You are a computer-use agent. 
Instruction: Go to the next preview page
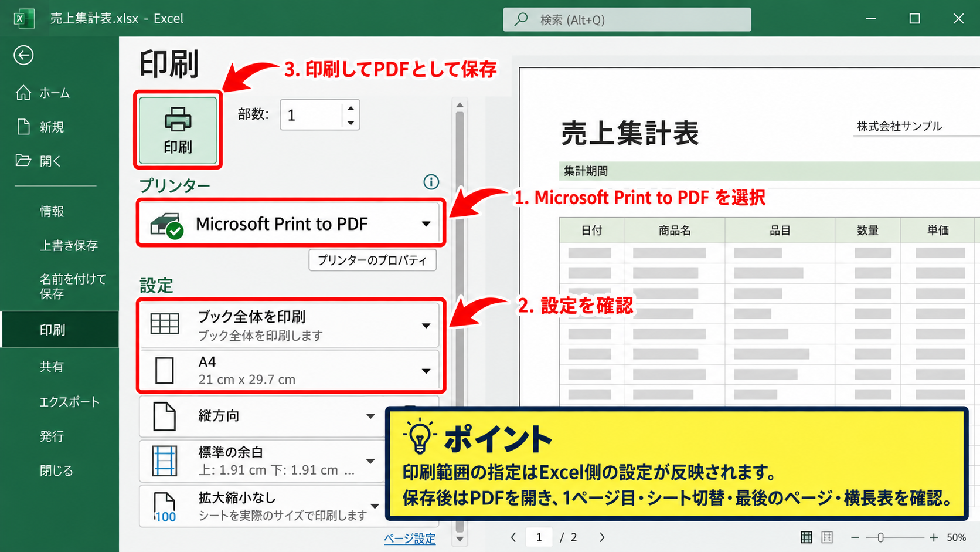click(602, 537)
